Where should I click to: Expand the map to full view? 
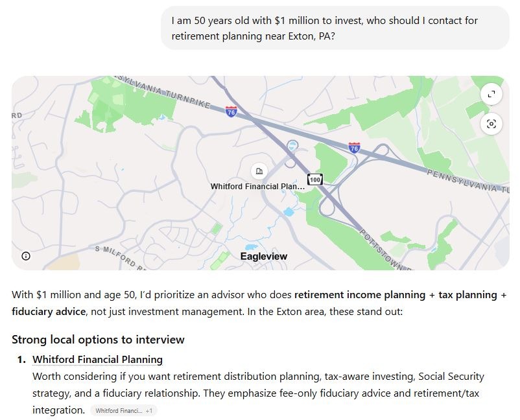[491, 95]
